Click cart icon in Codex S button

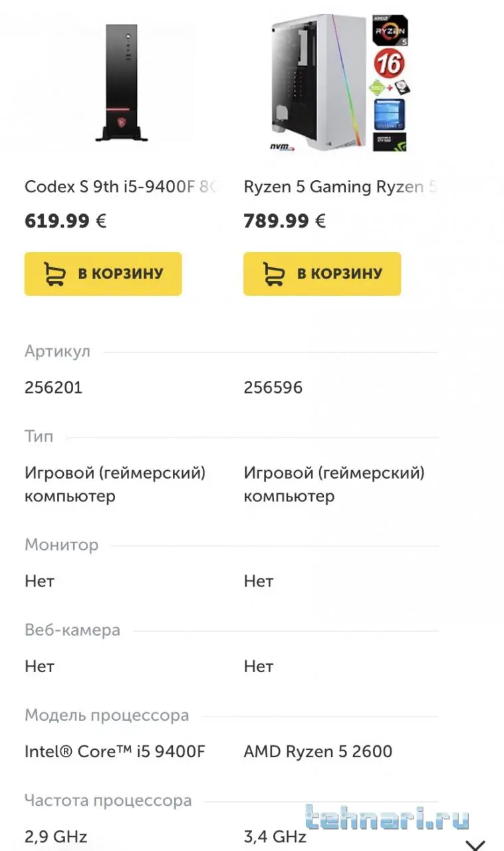(55, 273)
